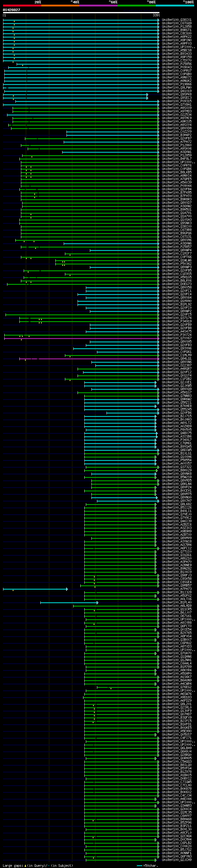Click the short cyan bar of Q9SPK8
The width and height of the screenshot is (197, 868).
pos(75,95)
